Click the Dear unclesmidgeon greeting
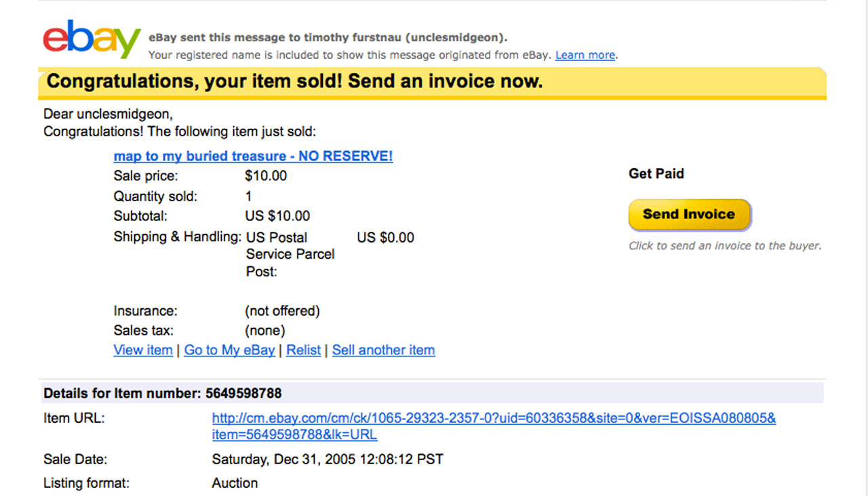 tap(108, 115)
